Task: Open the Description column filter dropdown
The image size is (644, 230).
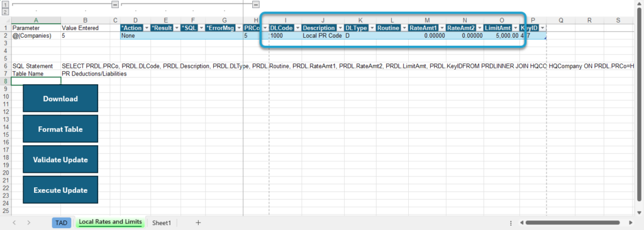Action: [340, 28]
